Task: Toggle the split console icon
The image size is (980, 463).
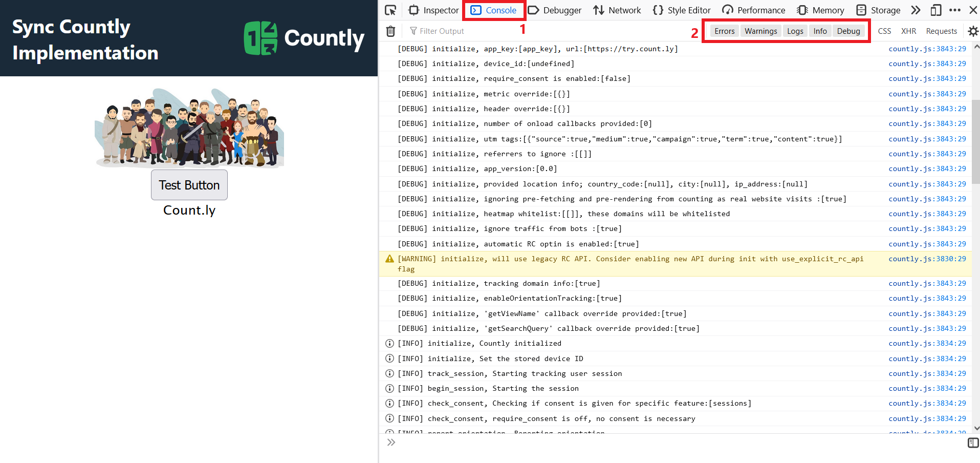Action: pyautogui.click(x=972, y=443)
